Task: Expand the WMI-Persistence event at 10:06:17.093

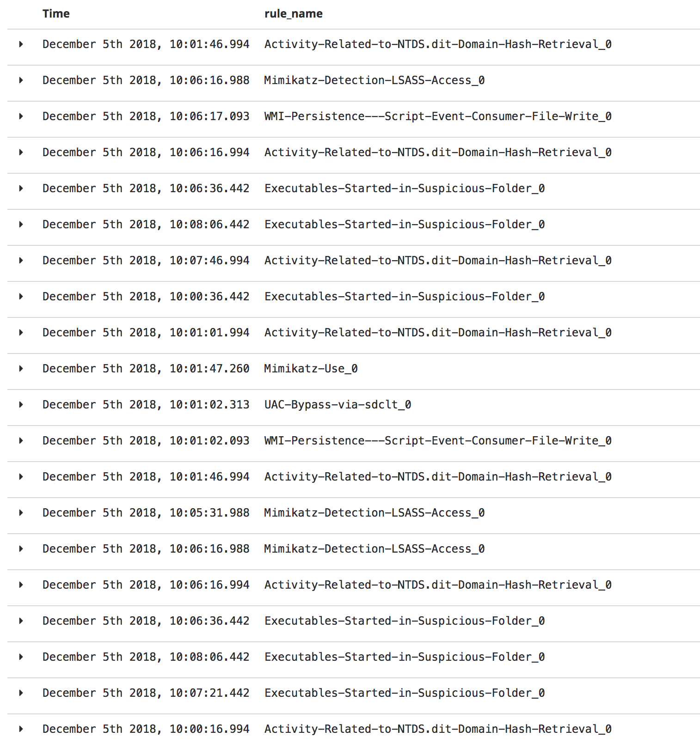Action: (21, 116)
